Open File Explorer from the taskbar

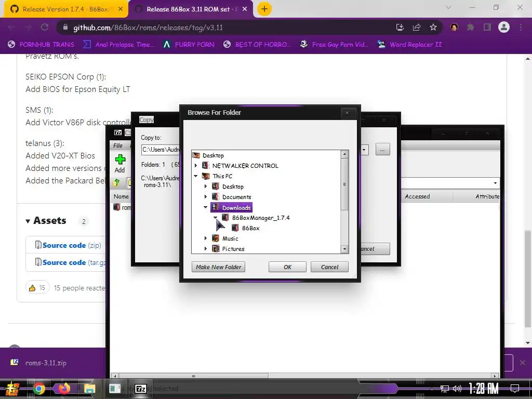(x=89, y=389)
